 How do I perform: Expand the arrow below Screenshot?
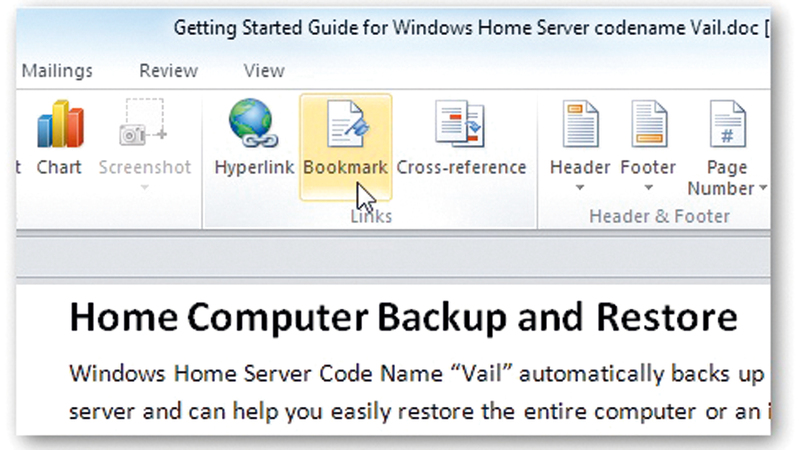point(144,187)
